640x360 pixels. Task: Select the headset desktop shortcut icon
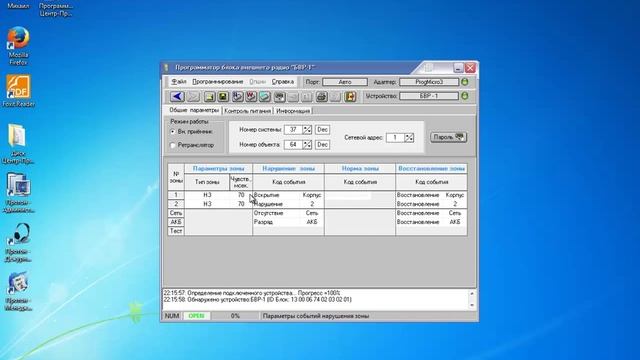coord(18,242)
